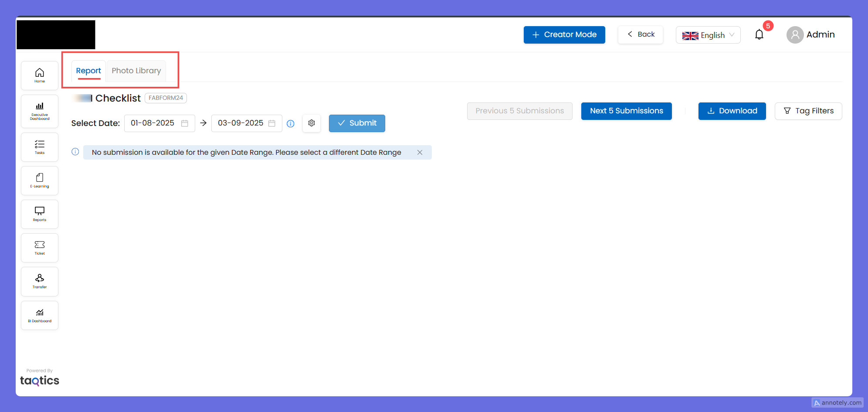Click the info icon beside the alert
Viewport: 868px width, 412px height.
tap(75, 152)
